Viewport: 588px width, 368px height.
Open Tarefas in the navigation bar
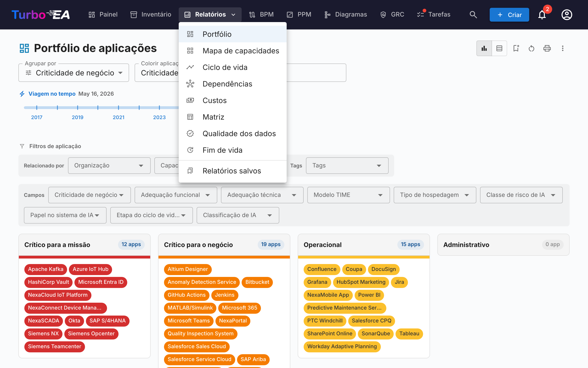[434, 14]
